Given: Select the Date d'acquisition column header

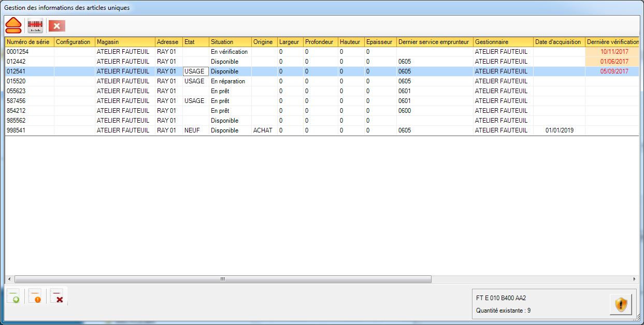Looking at the screenshot, I should pos(559,42).
